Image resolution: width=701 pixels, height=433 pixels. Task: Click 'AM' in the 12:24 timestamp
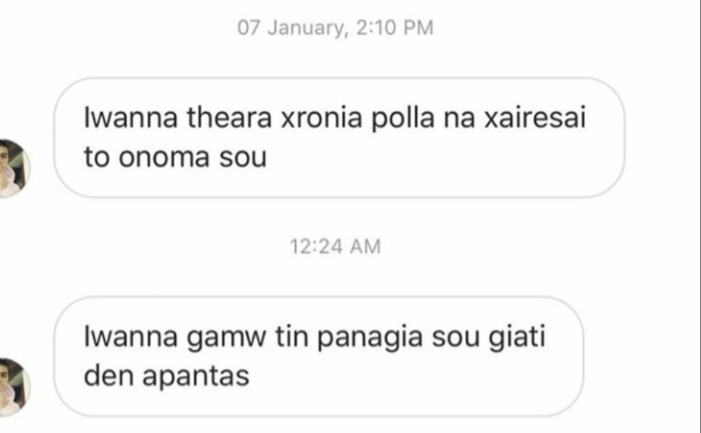(365, 247)
